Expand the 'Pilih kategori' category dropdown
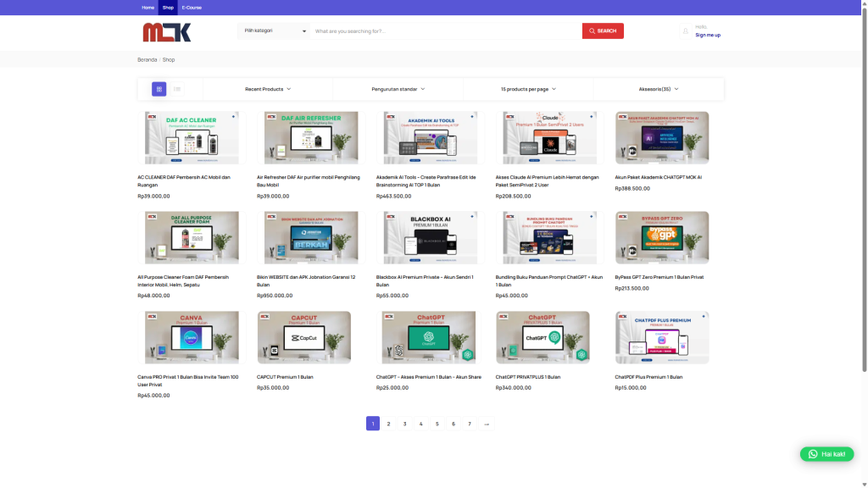 [274, 31]
